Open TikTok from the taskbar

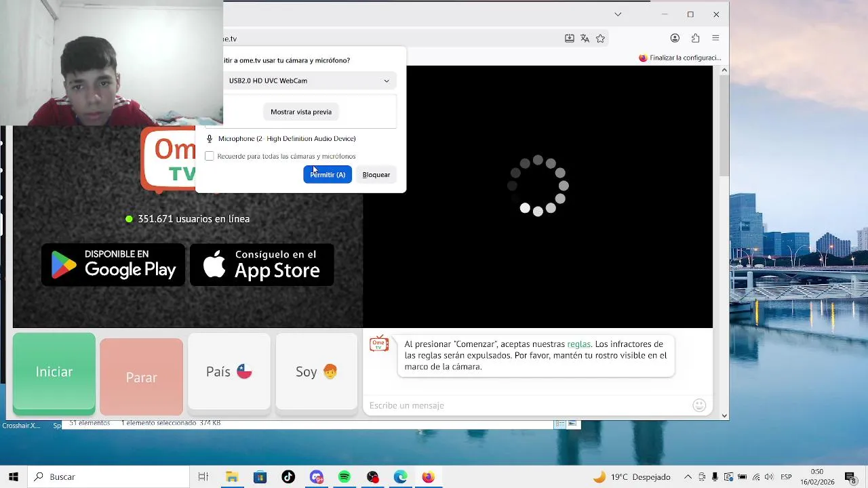(288, 477)
